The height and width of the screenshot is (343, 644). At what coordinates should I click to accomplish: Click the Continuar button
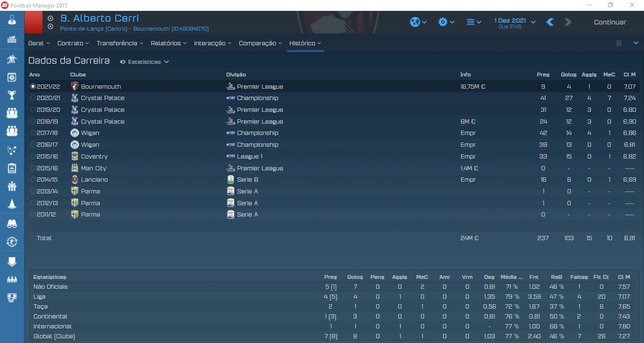click(610, 22)
